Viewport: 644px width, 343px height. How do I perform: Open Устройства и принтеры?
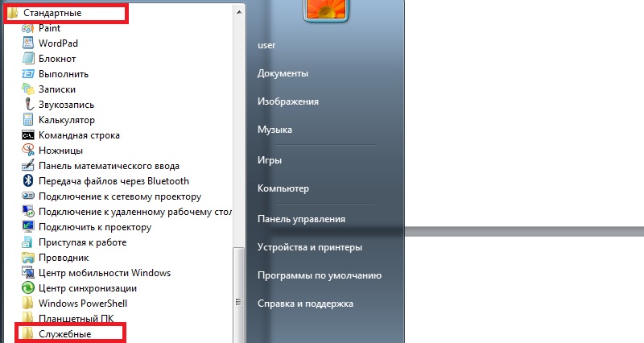(310, 247)
